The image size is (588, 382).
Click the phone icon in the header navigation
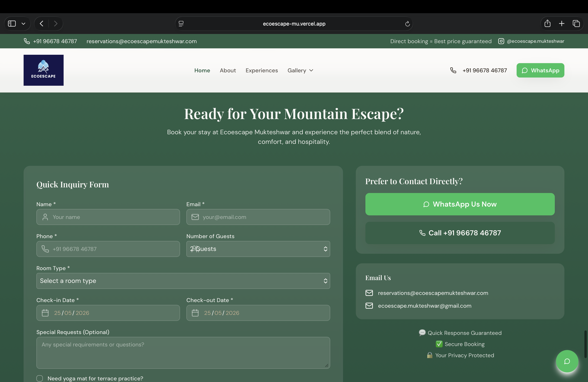click(453, 70)
